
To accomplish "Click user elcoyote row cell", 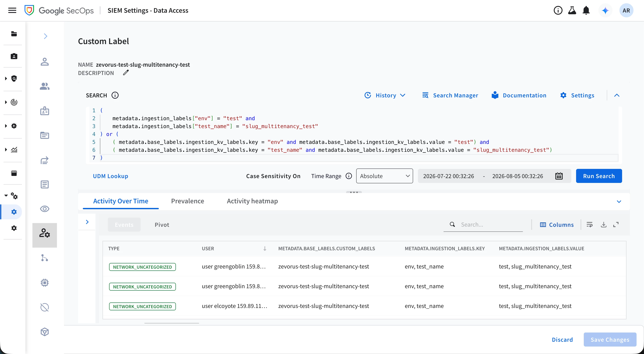I will pos(235,306).
